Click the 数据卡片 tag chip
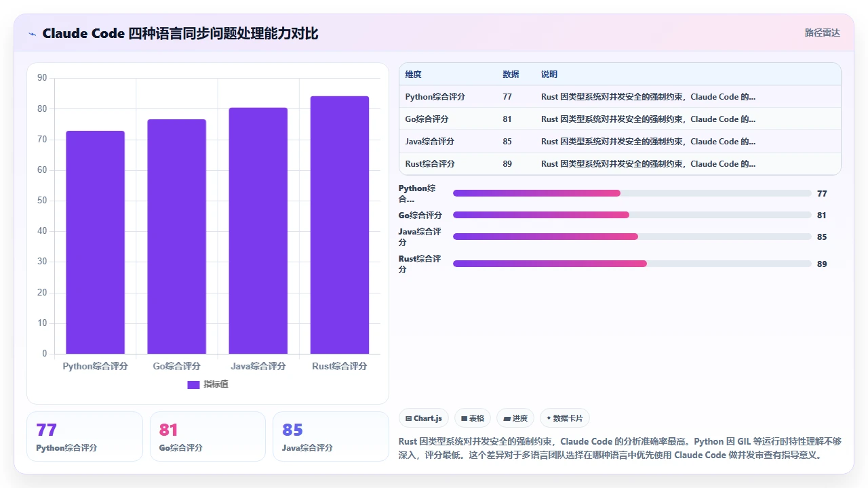Screen dimensions: 868x488 [565, 418]
